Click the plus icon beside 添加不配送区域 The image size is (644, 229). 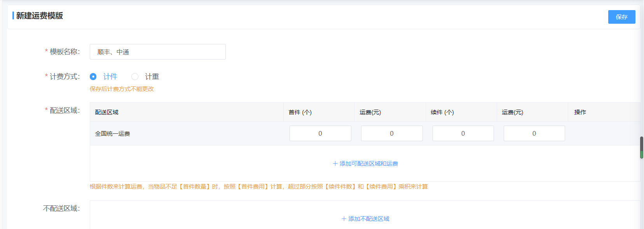pos(344,219)
